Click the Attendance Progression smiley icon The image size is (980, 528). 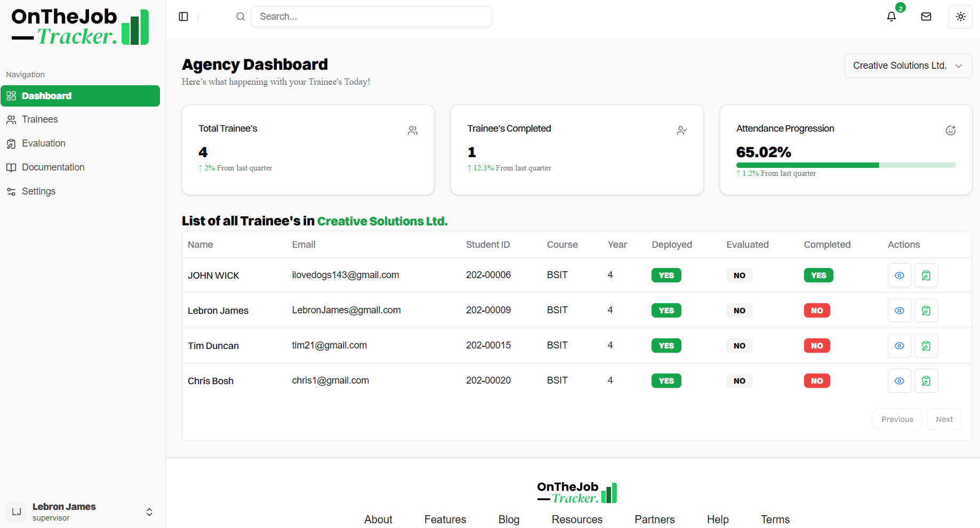[951, 131]
